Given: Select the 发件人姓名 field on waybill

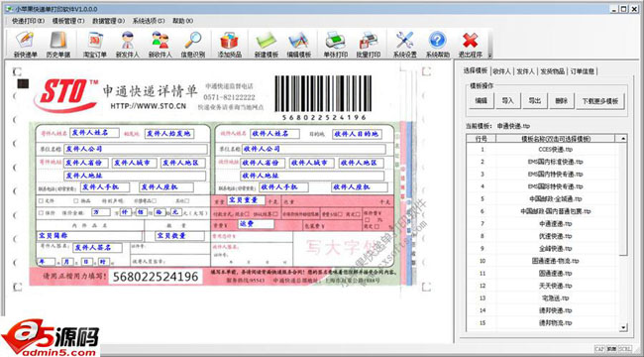Looking at the screenshot, I should point(94,133).
